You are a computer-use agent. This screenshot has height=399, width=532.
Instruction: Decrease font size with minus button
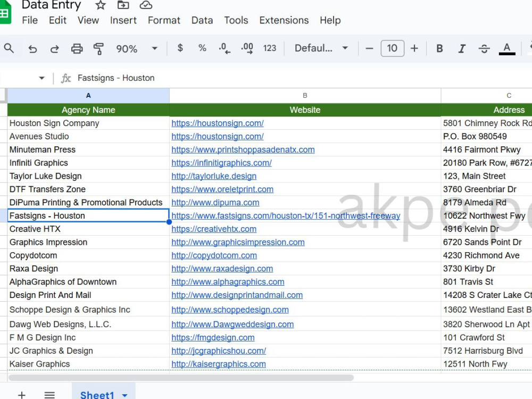point(370,48)
